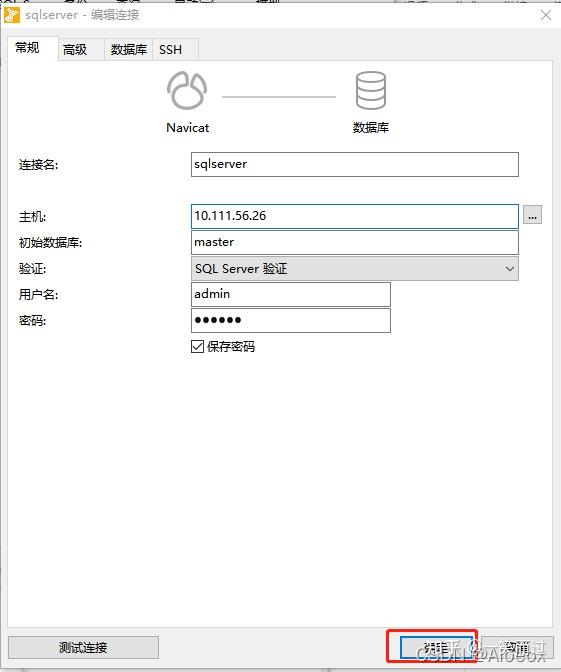Click the 密码 label text

32,321
